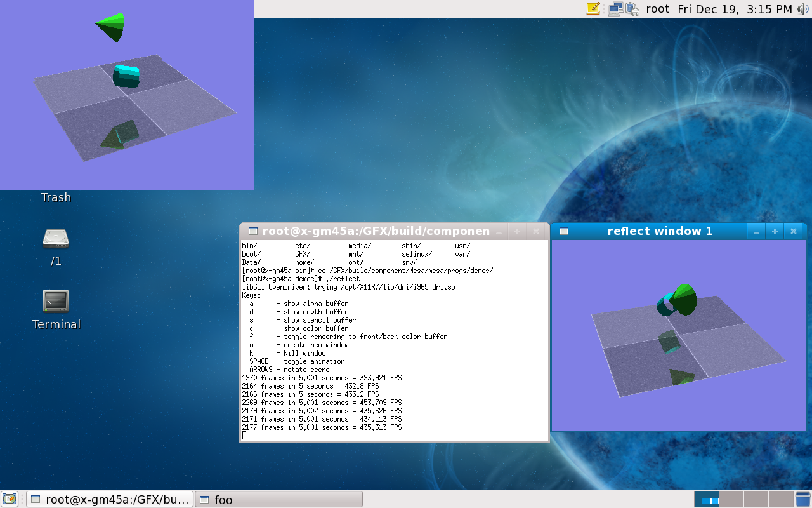Image resolution: width=812 pixels, height=508 pixels.
Task: Maximize the reflect window 1
Action: [775, 232]
